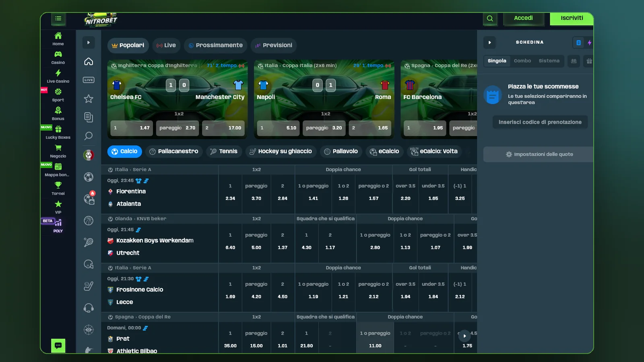The width and height of the screenshot is (644, 362).
Task: Select the Sistema bet slip tab
Action: coord(549,61)
